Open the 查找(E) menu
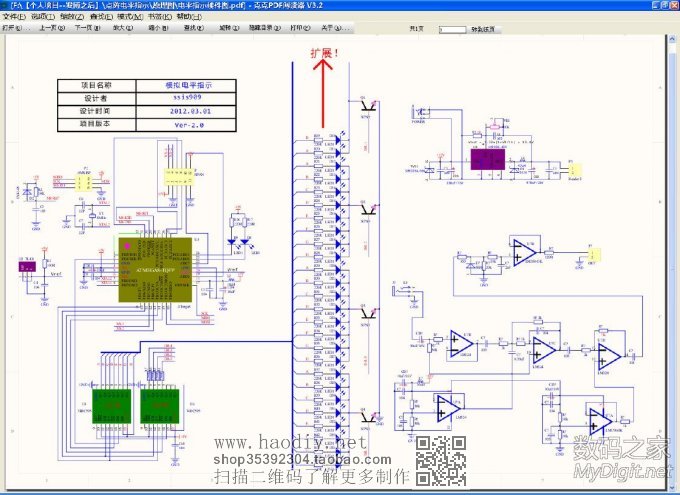Viewport: 680px width, 495px height. (101, 18)
